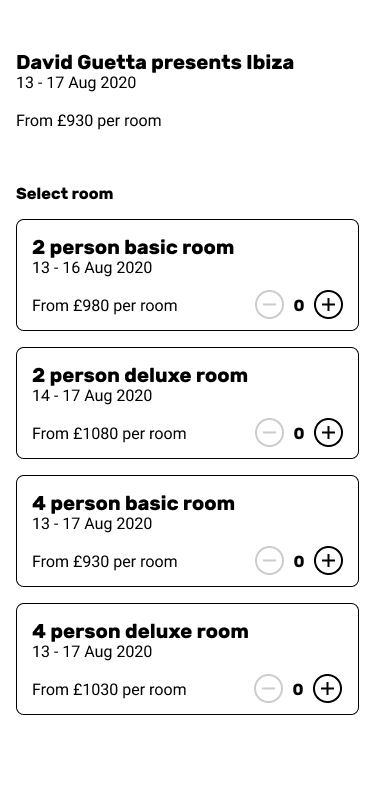This screenshot has height=812, width=375.
Task: Open the 4 person basic room card title
Action: coord(134,503)
